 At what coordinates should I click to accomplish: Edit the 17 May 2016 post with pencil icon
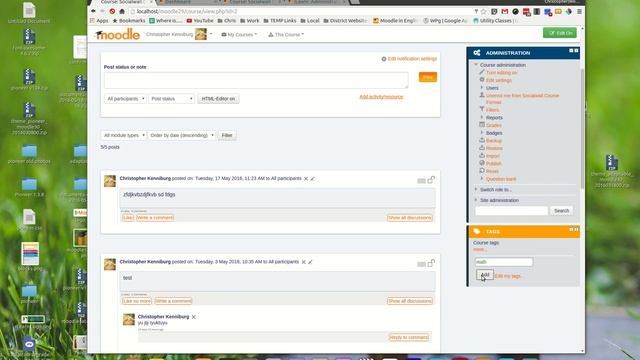313,179
